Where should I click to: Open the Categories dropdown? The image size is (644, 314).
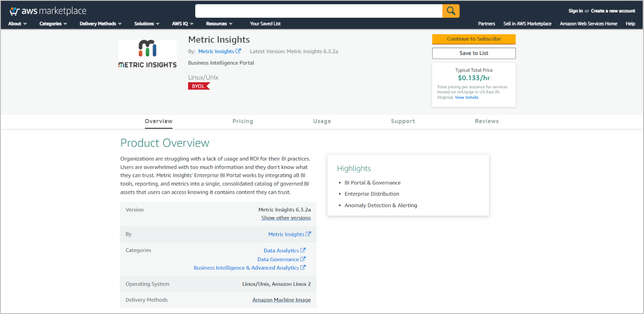tap(53, 24)
